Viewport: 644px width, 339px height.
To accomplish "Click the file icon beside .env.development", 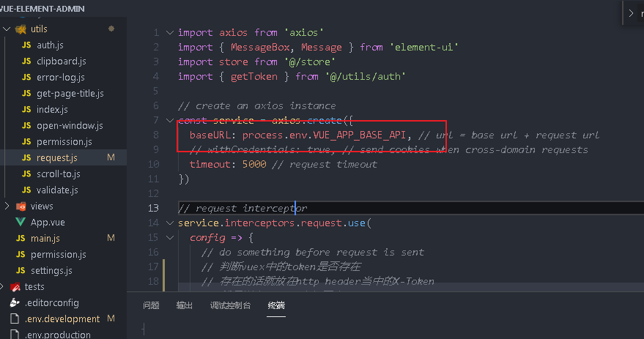I will [x=15, y=319].
